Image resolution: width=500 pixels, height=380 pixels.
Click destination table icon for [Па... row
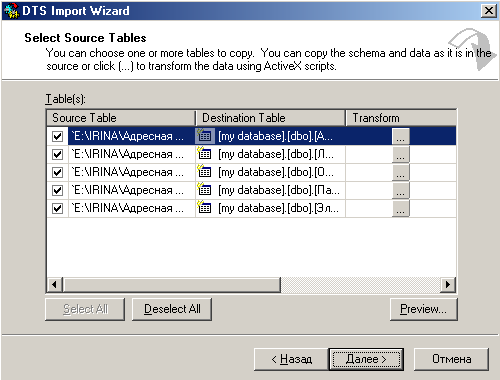(205, 190)
